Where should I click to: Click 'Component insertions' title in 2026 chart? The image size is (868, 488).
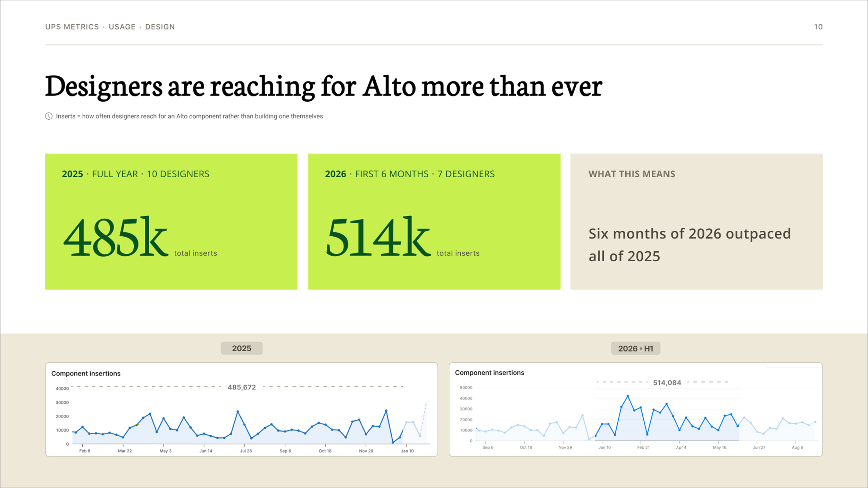click(489, 372)
